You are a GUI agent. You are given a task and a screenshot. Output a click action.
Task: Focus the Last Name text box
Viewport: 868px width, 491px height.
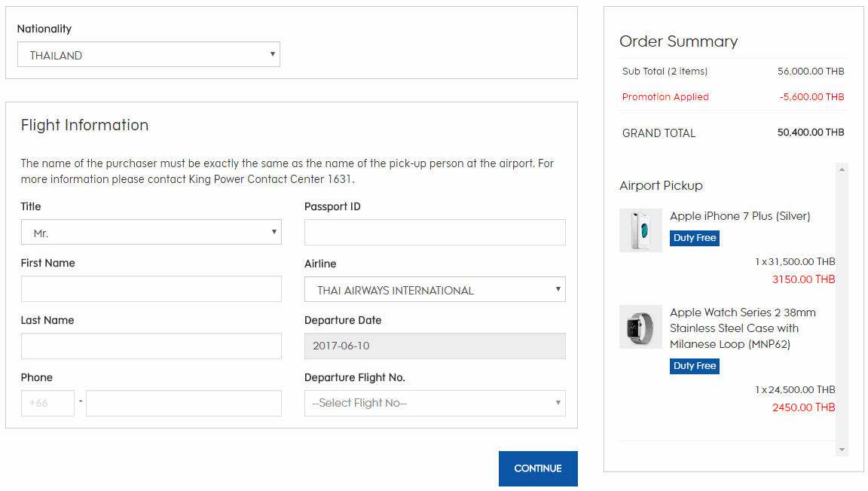click(151, 346)
